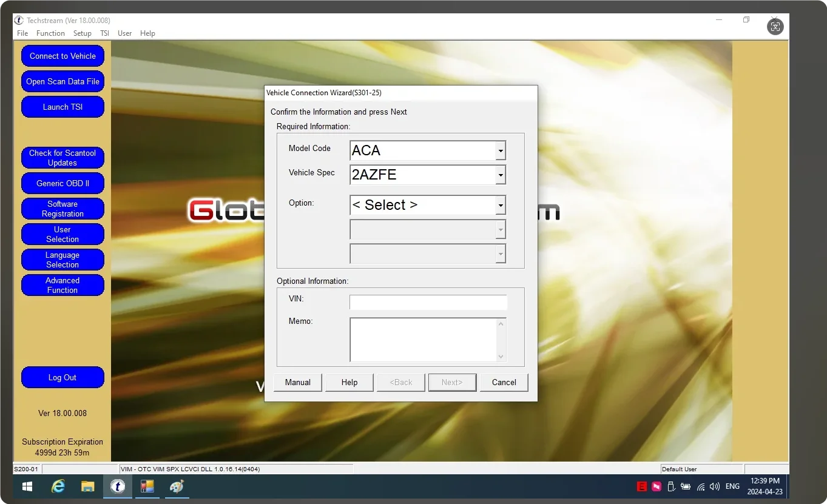Click Software Registration button
827x504 pixels.
coord(62,209)
